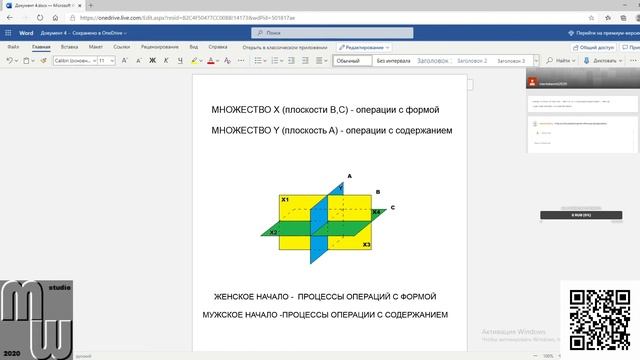Switch to the Вставка tab
This screenshot has width=640, height=360.
pyautogui.click(x=69, y=47)
